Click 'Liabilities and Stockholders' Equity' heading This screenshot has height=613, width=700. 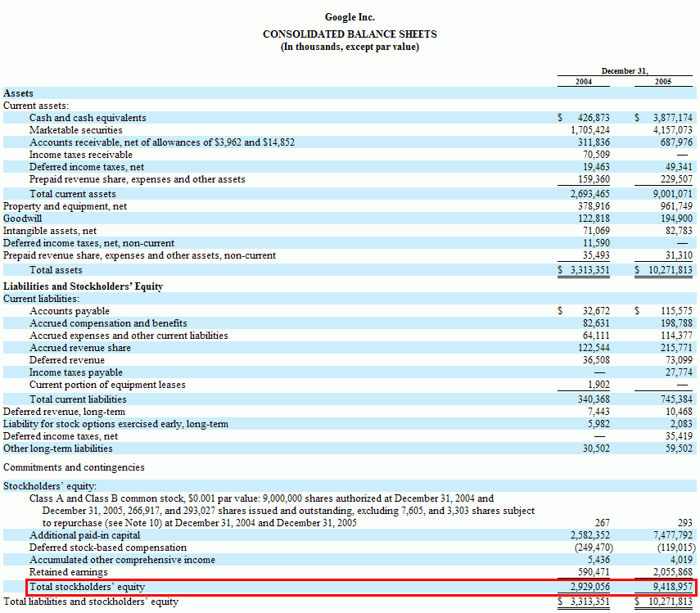coord(83,286)
